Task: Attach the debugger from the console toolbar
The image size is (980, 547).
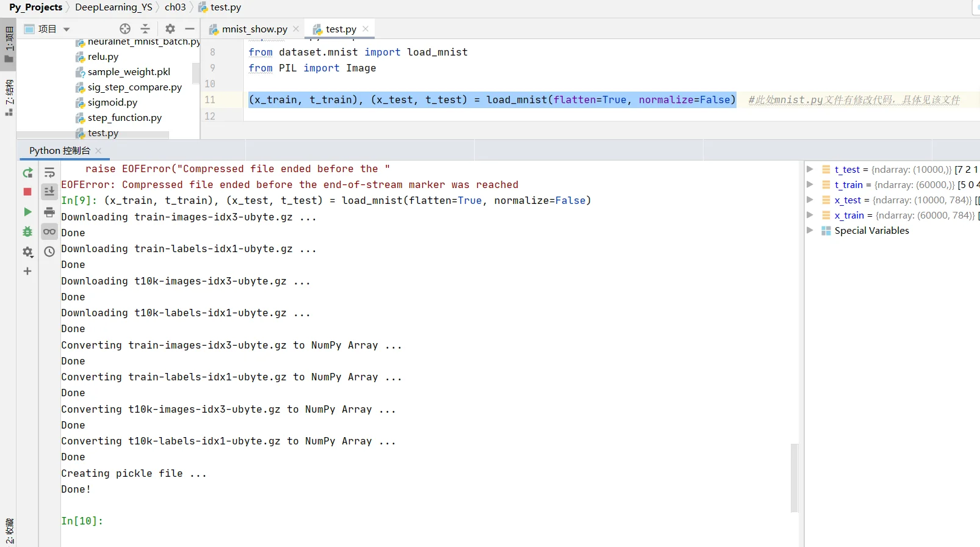Action: tap(27, 231)
